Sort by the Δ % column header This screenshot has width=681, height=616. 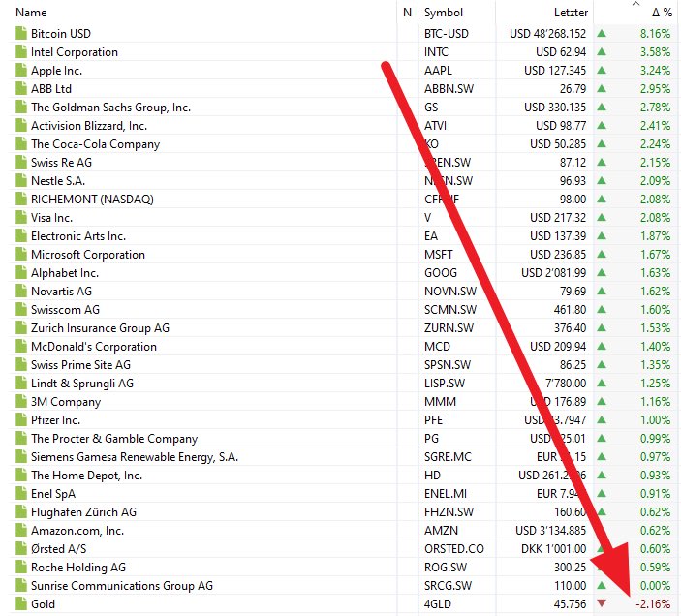pos(662,13)
